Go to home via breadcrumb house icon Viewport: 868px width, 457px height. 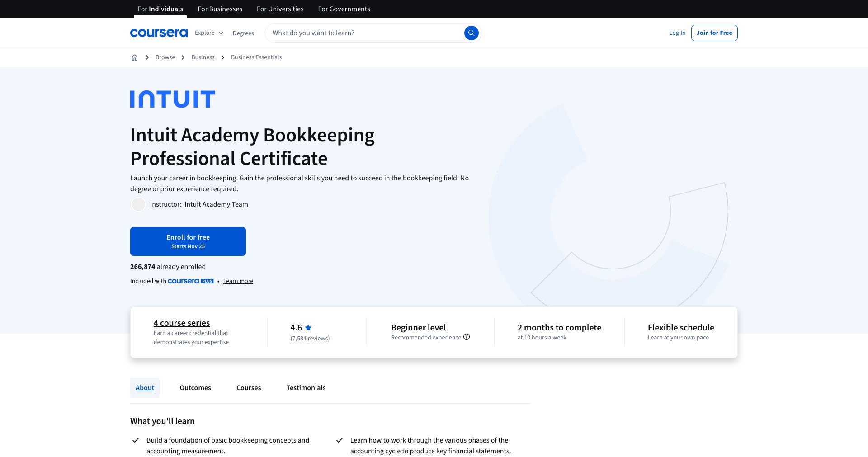pyautogui.click(x=135, y=57)
